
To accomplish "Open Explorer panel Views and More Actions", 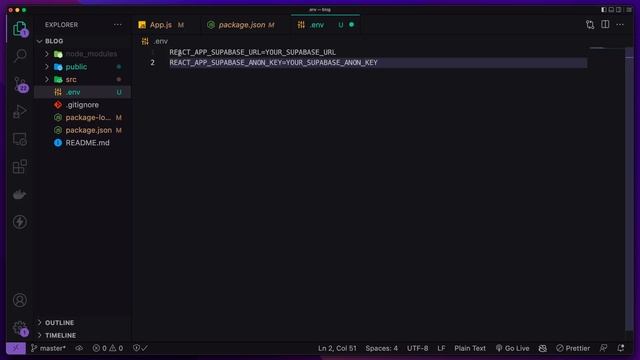I will 118,25.
